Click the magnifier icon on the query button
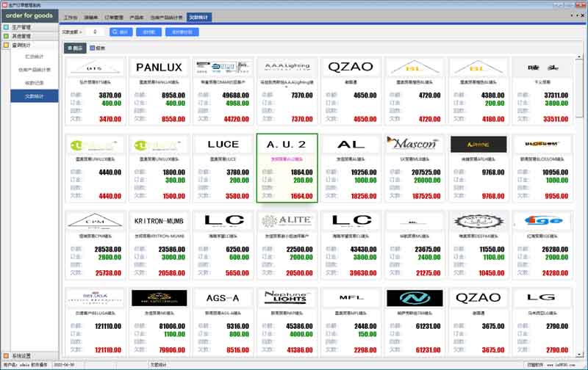Screen dimensions: 588x370 [115, 32]
